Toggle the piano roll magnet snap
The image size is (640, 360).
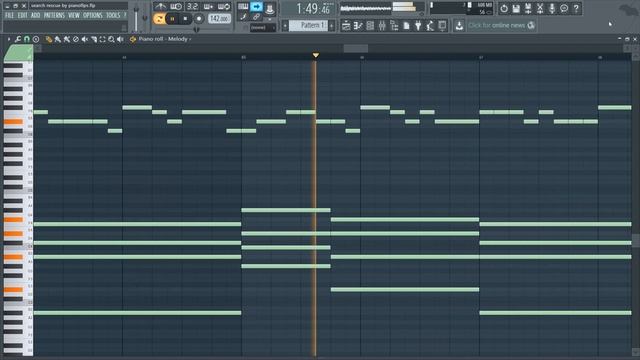pyautogui.click(x=27, y=39)
